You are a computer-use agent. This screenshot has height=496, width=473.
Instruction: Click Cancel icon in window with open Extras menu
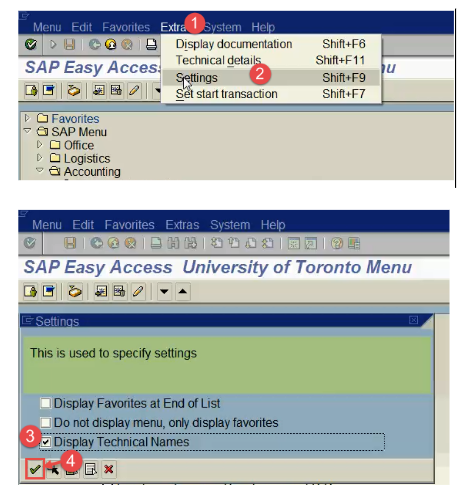pyautogui.click(x=127, y=44)
